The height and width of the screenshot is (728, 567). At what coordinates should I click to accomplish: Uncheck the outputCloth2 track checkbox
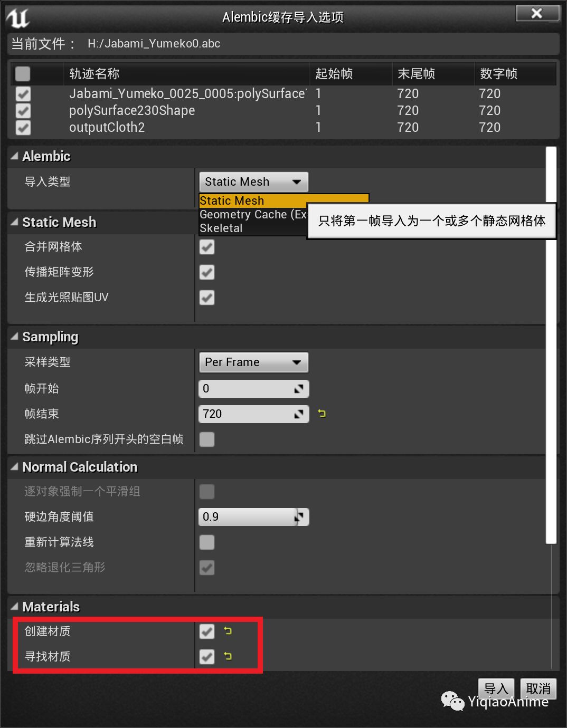(x=22, y=127)
